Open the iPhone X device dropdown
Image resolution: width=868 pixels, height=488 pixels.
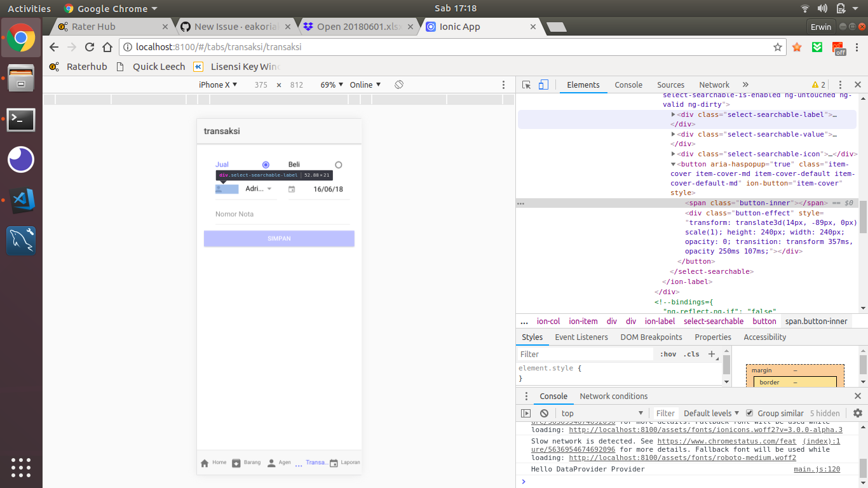217,84
